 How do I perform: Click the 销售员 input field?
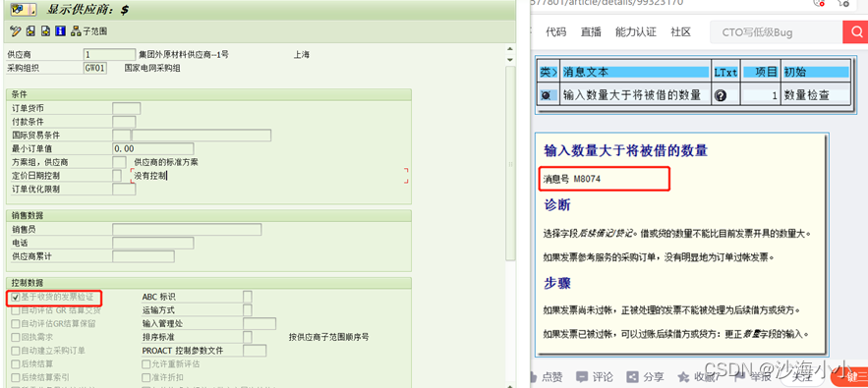coord(187,229)
